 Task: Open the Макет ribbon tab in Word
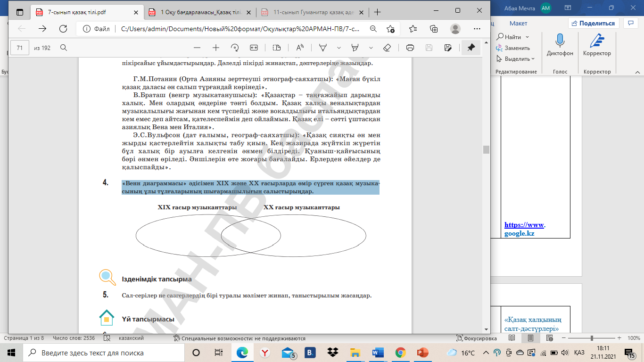[518, 23]
